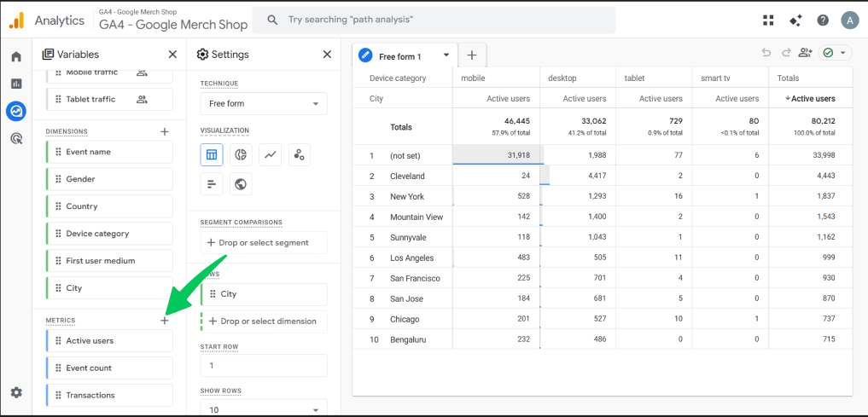Image resolution: width=868 pixels, height=417 pixels.
Task: Click the Start Row input field
Action: coord(264,366)
